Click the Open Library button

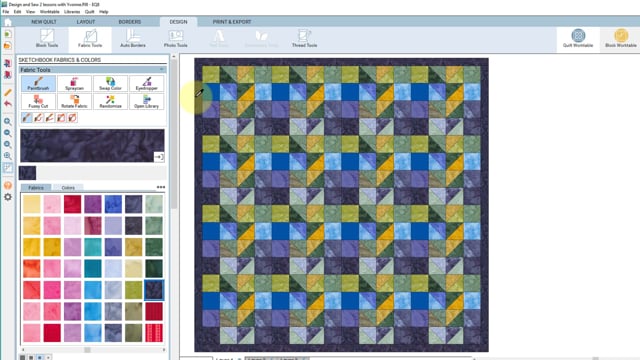(x=147, y=102)
